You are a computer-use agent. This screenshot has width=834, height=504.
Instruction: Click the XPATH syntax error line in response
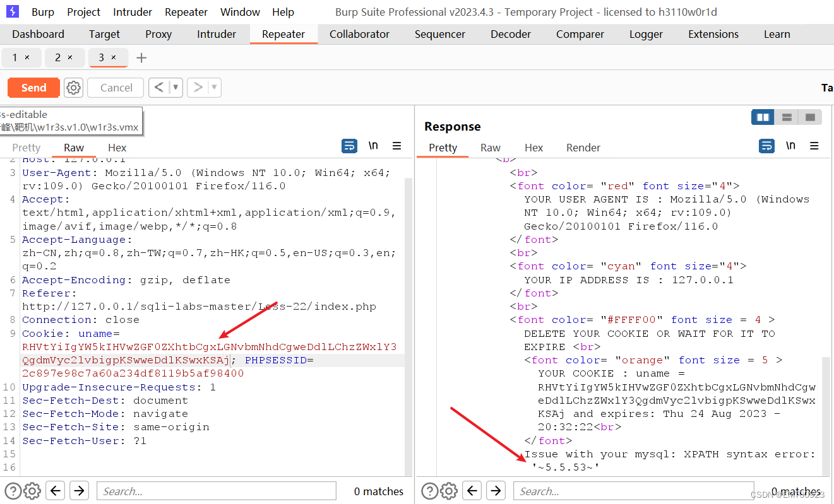click(x=670, y=460)
